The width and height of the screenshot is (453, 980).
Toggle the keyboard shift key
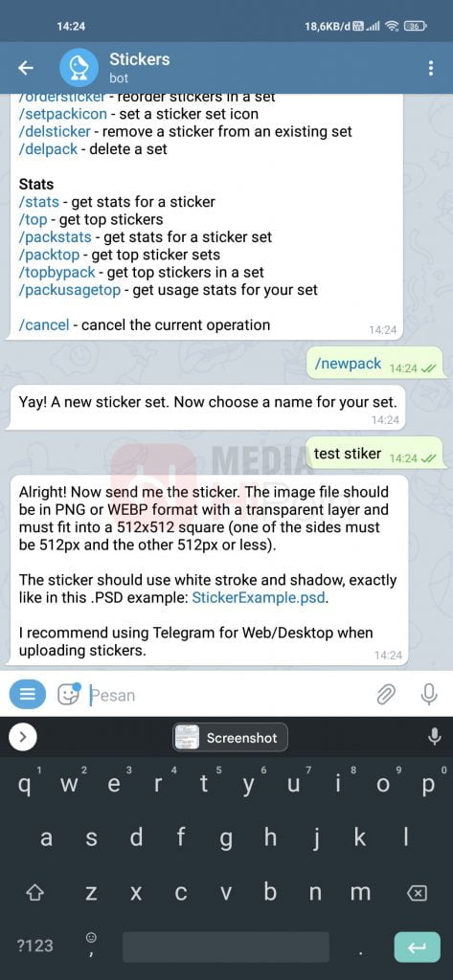[x=34, y=892]
